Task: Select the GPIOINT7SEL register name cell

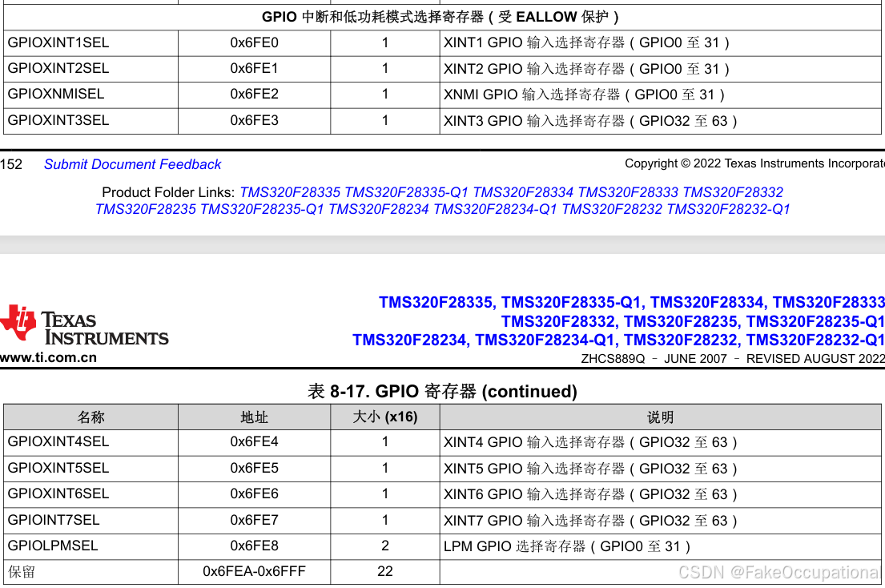Action: coord(91,520)
